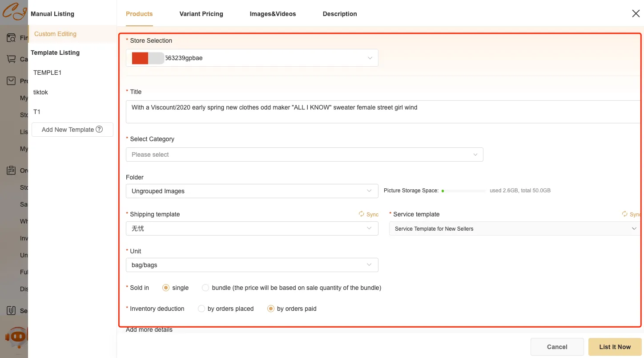The image size is (644, 358).
Task: Open the Select Category dropdown
Action: [x=304, y=155]
